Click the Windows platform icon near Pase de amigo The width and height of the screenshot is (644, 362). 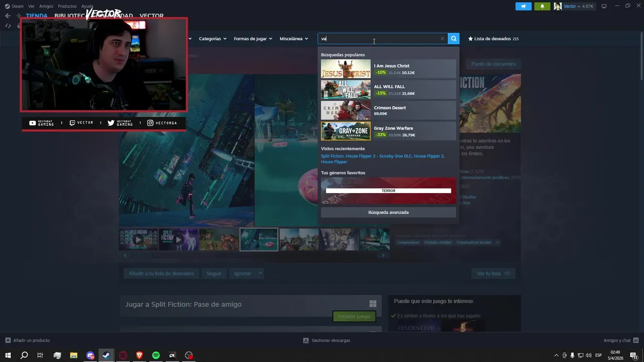click(373, 304)
